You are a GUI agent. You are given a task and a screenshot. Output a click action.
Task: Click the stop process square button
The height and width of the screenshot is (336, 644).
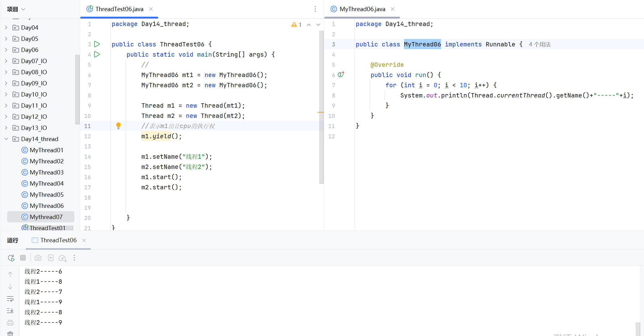tap(23, 258)
